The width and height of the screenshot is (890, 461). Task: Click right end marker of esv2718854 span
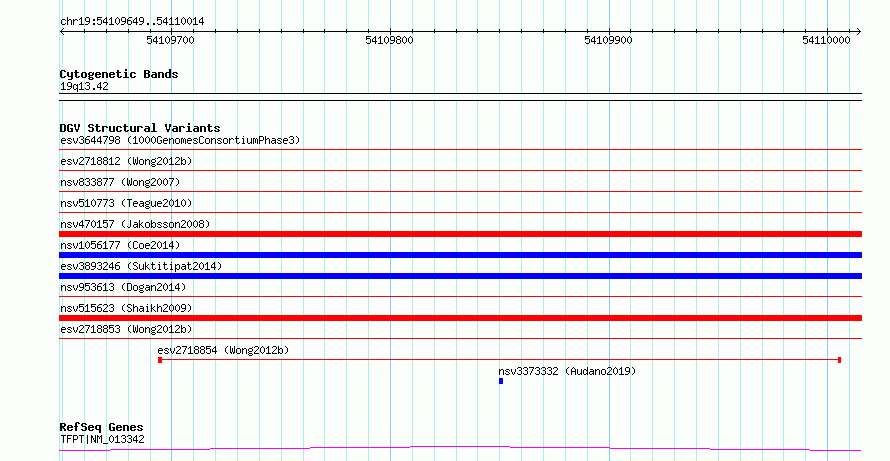tap(839, 360)
